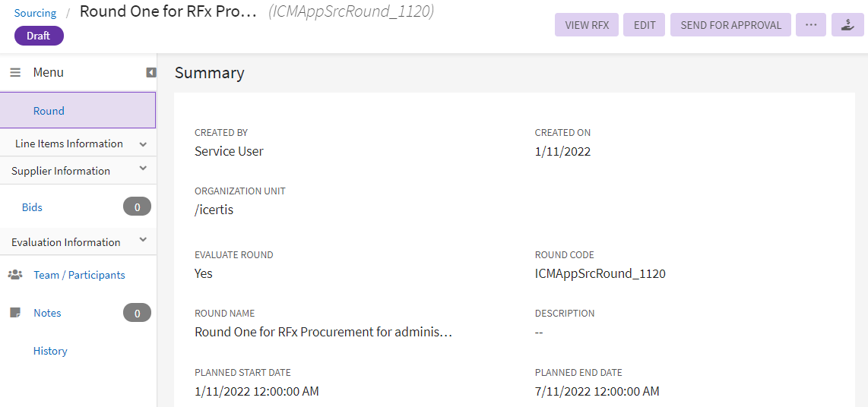
Task: Follow the Sourcing breadcrumb link
Action: coord(35,13)
